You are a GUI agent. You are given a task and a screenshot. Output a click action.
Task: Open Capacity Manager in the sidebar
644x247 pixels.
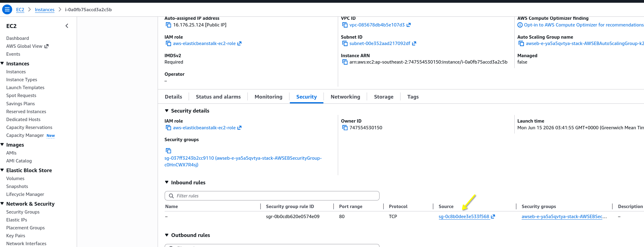tap(25, 135)
